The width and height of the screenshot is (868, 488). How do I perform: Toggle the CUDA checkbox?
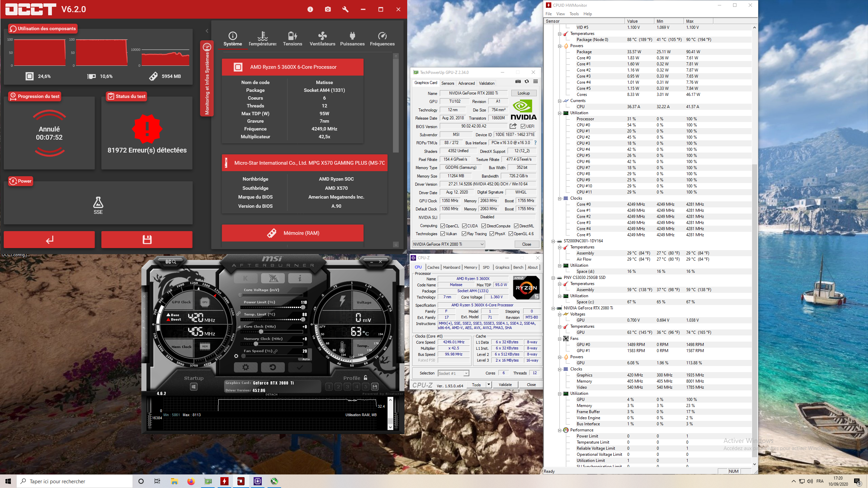pos(464,226)
